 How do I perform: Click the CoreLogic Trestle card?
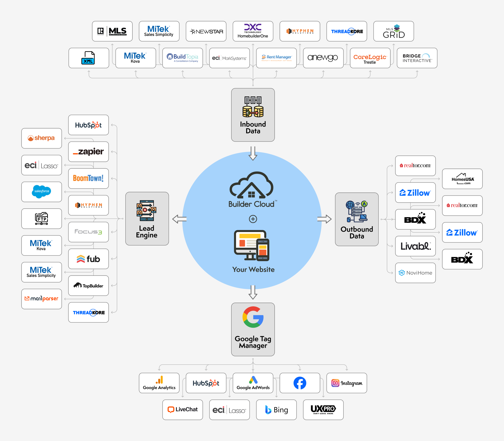(x=370, y=58)
